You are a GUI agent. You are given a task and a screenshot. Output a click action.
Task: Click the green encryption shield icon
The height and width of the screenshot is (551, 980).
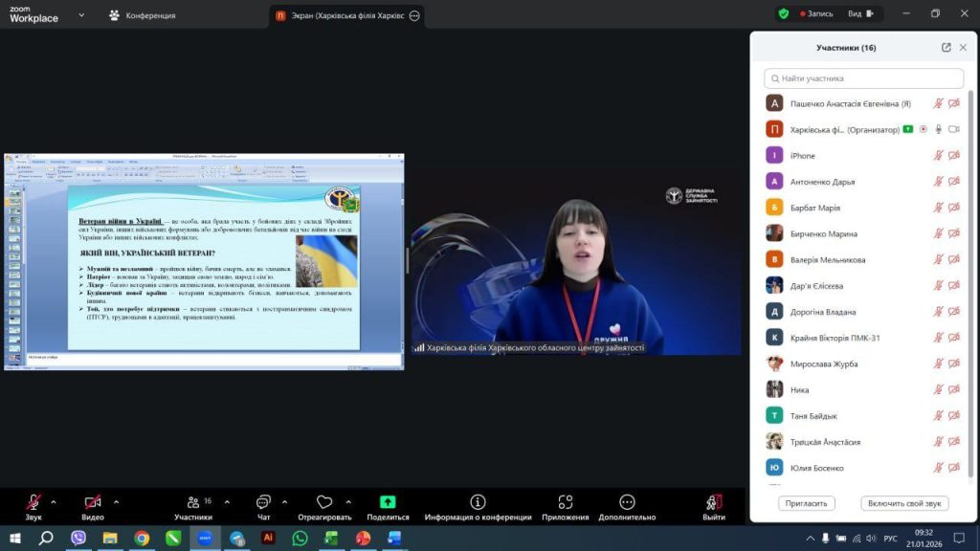coord(784,14)
